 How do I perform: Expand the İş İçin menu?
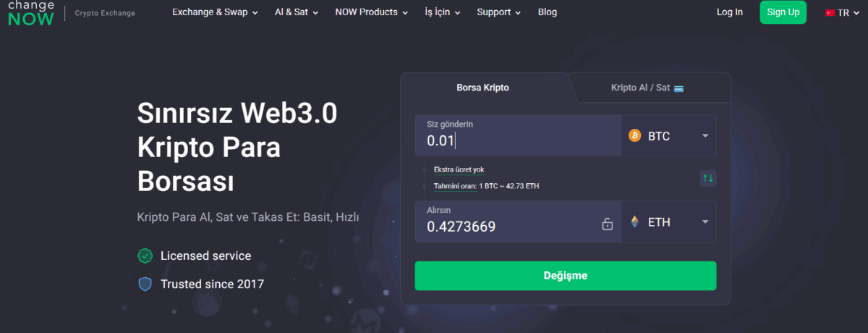[x=443, y=12]
